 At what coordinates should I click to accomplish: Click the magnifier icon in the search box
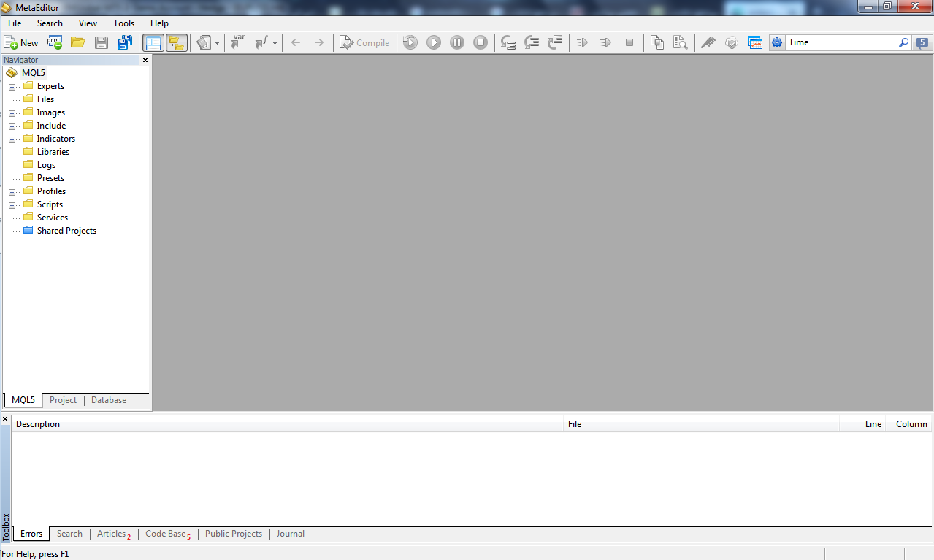pyautogui.click(x=903, y=43)
